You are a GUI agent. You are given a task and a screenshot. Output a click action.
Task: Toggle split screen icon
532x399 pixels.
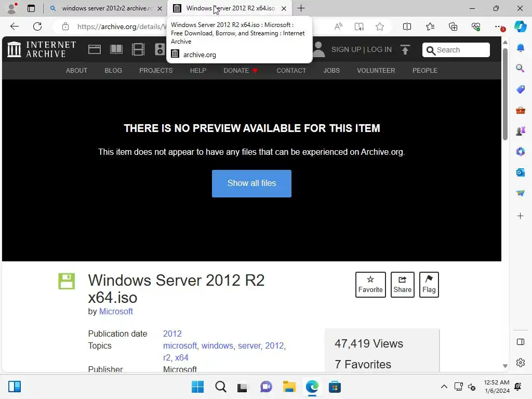pos(407,26)
